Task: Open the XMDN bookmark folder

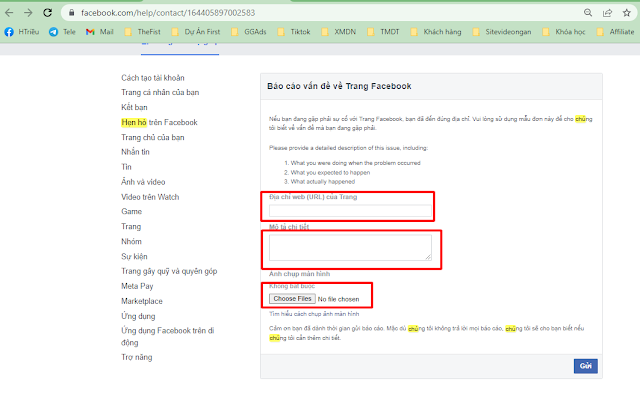Action: click(x=338, y=32)
